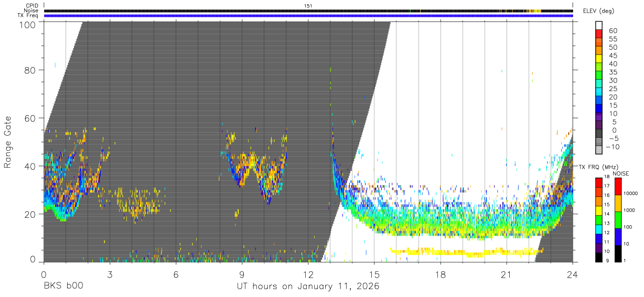This screenshot has width=644, height=297.
Task: Click the Range Gate axis label
Action: (x=8, y=142)
